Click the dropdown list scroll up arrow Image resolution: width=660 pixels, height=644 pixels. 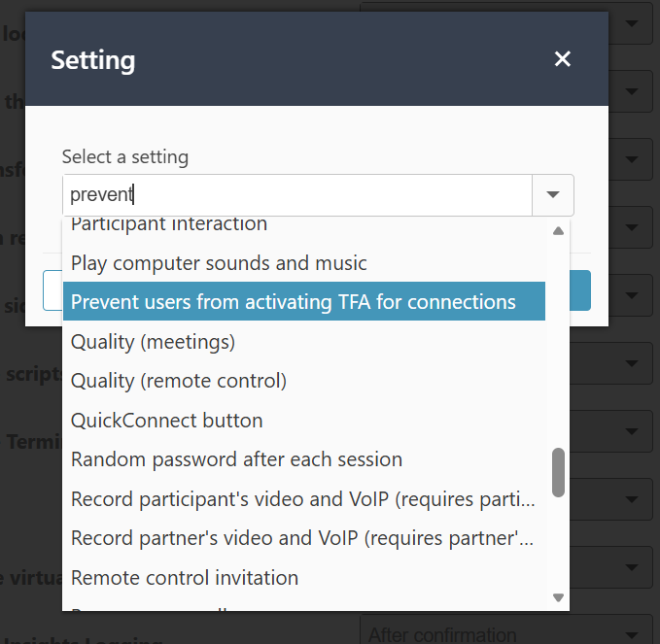(558, 231)
